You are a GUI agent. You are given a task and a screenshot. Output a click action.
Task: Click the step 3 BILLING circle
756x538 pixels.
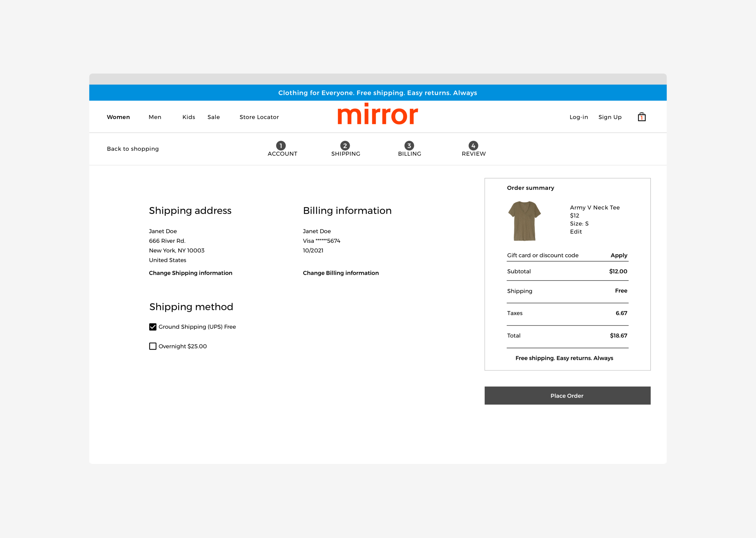(x=409, y=146)
